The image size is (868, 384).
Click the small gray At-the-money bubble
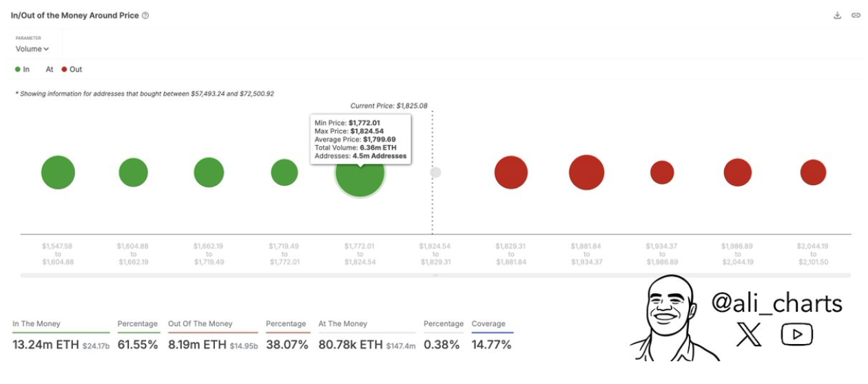coord(435,173)
